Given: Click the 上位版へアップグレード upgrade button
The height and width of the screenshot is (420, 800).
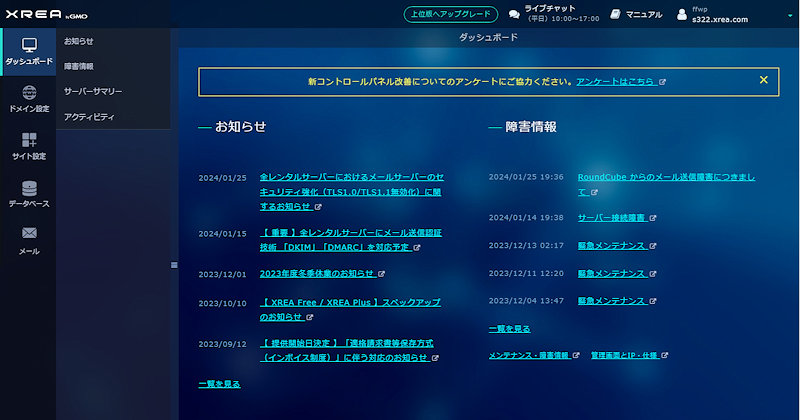Looking at the screenshot, I should click(448, 14).
